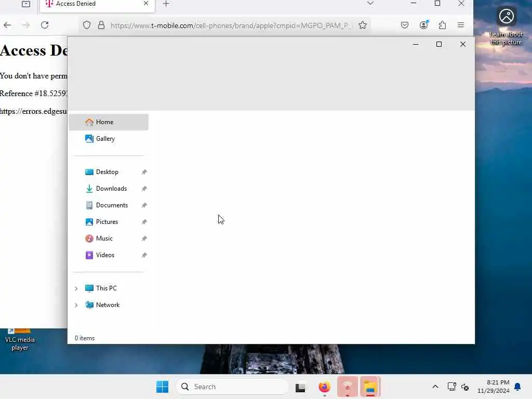Click the '0 items' status bar text

click(x=85, y=338)
